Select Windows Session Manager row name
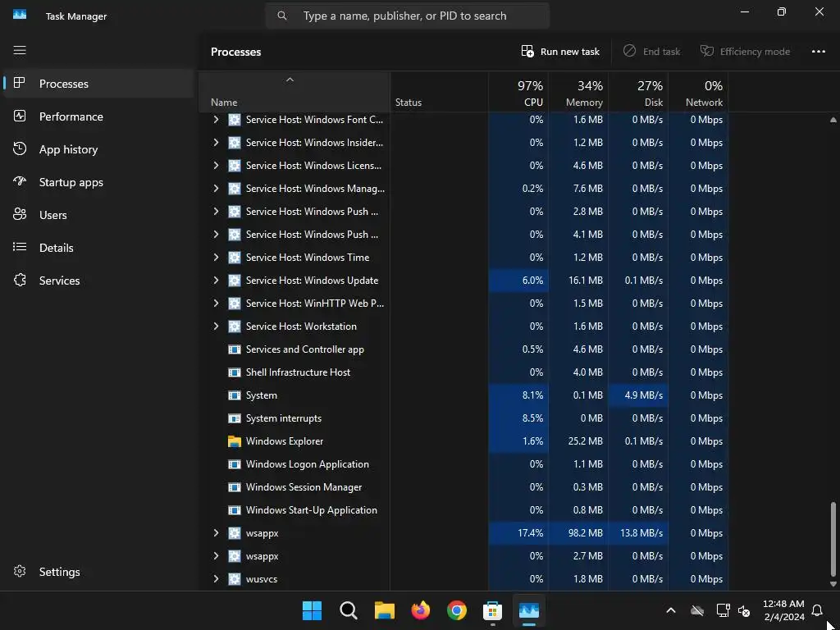840x630 pixels. pos(304,487)
